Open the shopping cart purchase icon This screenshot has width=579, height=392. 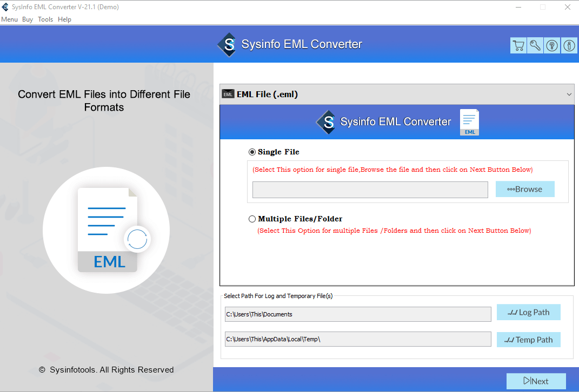518,45
